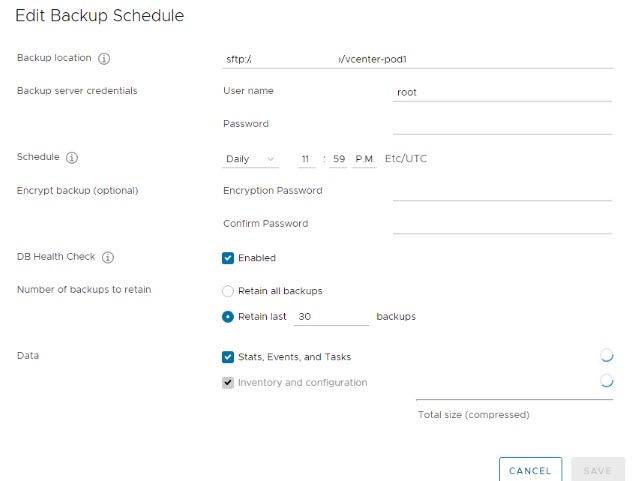
Task: Click the Inventory and configuration loading spinner
Action: (606, 381)
